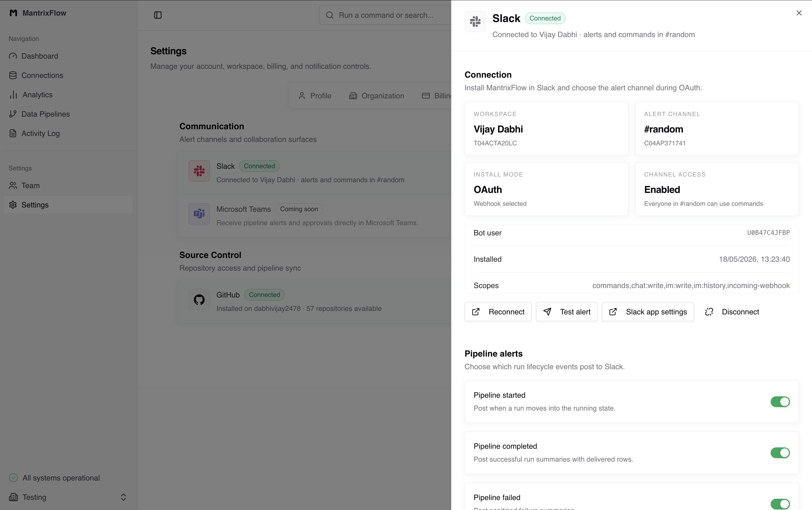Viewport: 812px width, 510px height.
Task: Click the Slack logo in the panel header
Action: coord(475,21)
